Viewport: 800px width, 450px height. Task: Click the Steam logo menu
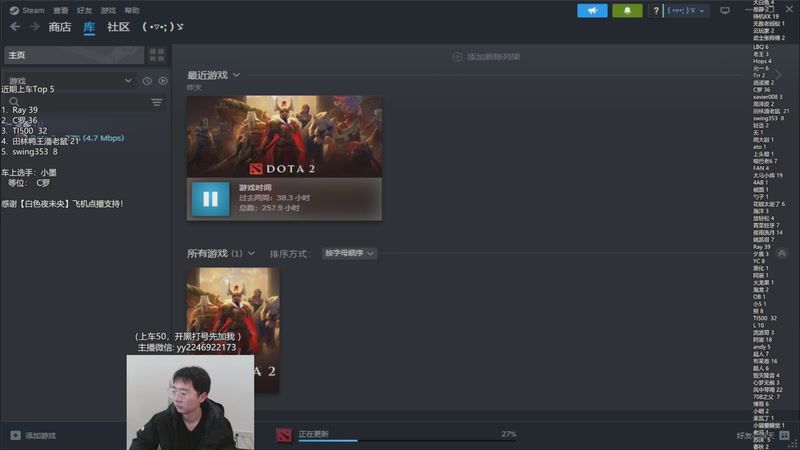pyautogui.click(x=27, y=10)
